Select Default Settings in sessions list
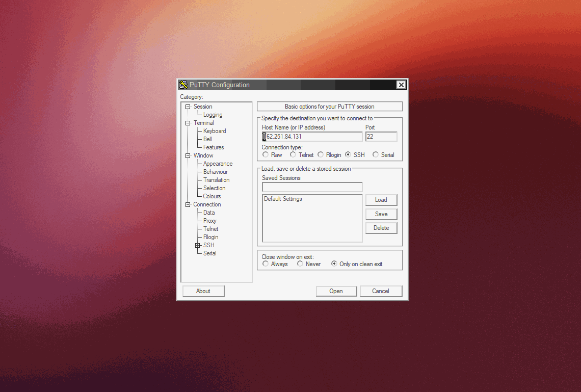Viewport: 581px width, 392px height. pos(283,199)
